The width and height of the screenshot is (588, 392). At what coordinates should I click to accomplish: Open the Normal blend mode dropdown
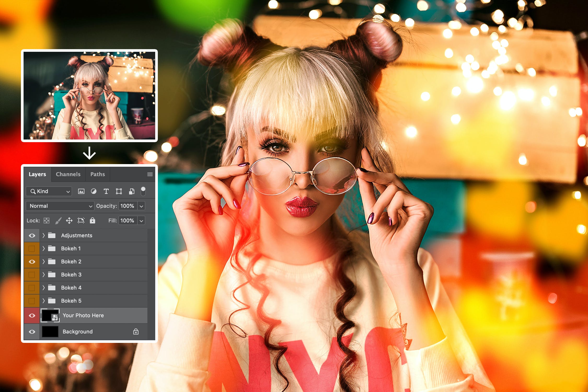pos(60,206)
